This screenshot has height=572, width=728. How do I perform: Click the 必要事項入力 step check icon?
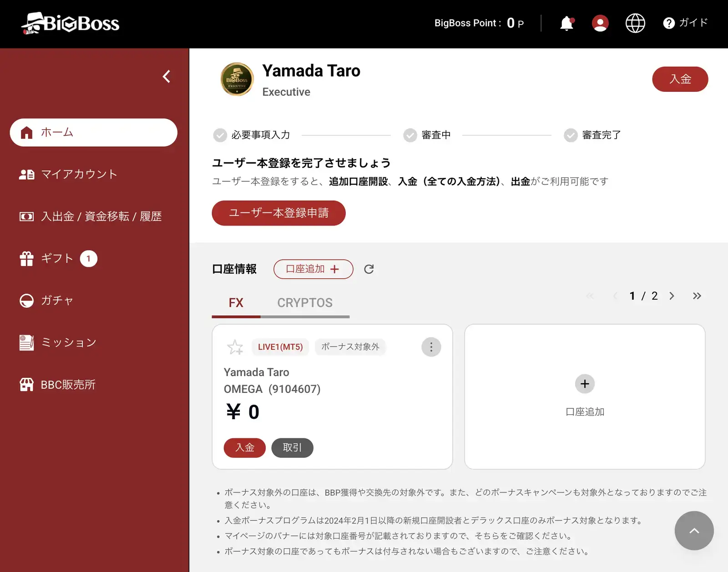(x=220, y=135)
